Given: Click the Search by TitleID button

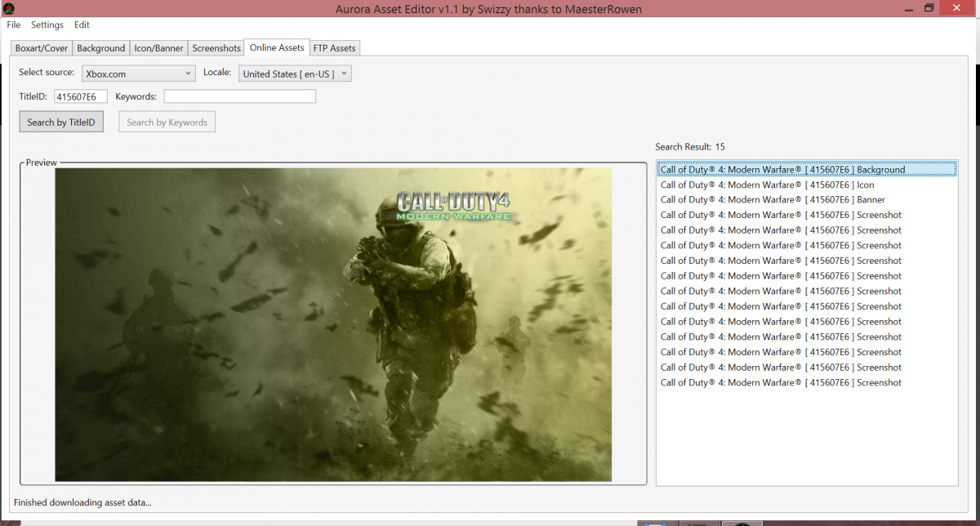Looking at the screenshot, I should coord(61,123).
